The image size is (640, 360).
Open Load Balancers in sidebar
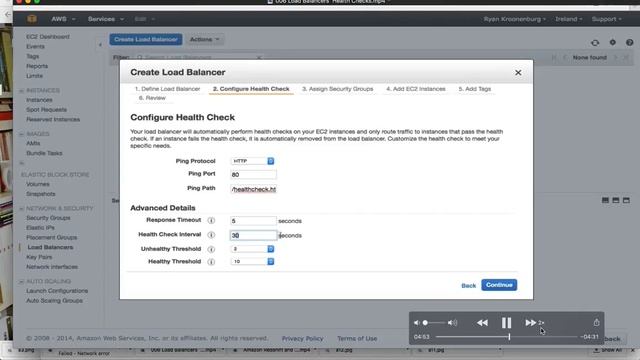[50, 247]
